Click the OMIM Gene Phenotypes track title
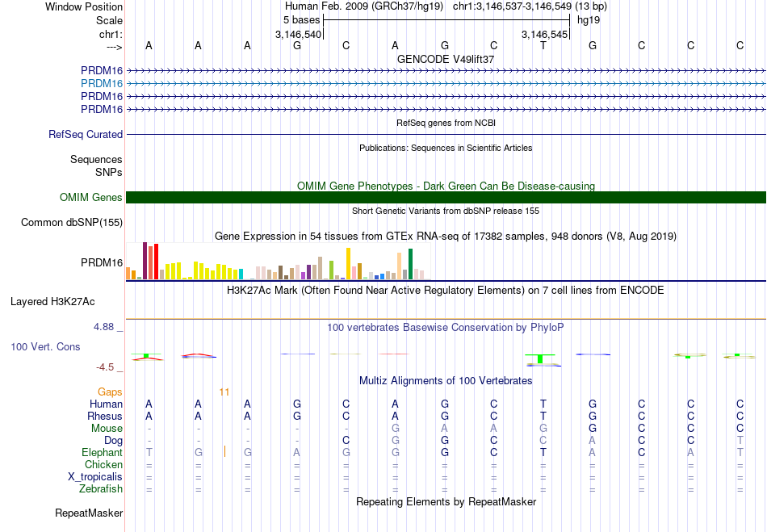This screenshot has height=532, width=767. (446, 186)
